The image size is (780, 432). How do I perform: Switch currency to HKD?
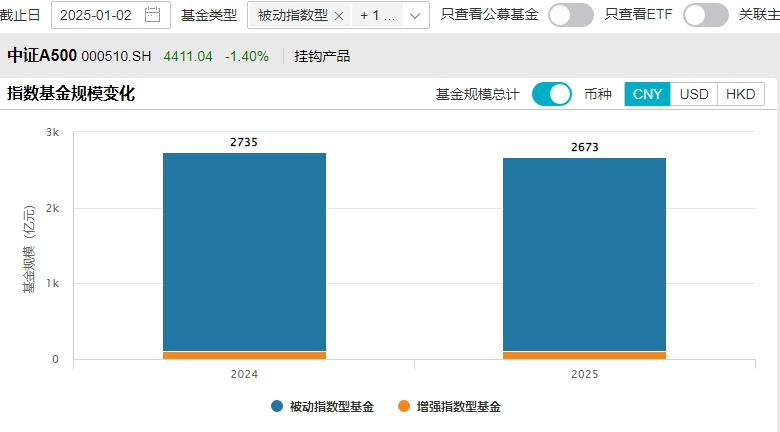740,94
